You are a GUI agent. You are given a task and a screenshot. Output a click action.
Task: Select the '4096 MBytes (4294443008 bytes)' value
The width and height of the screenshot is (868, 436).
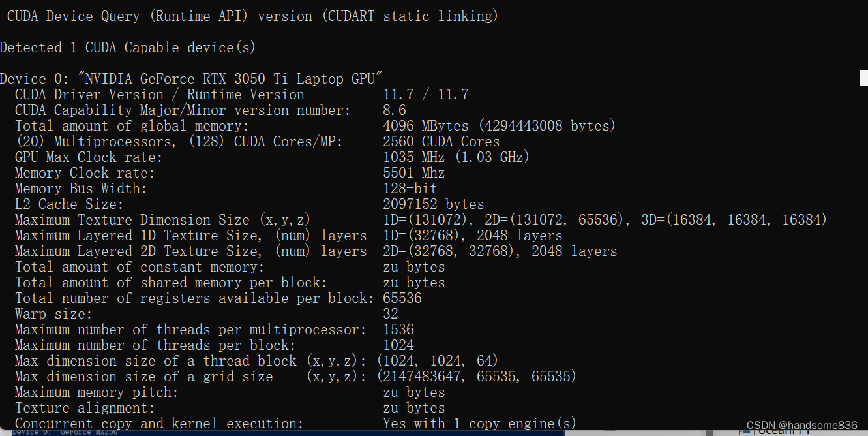(x=500, y=126)
